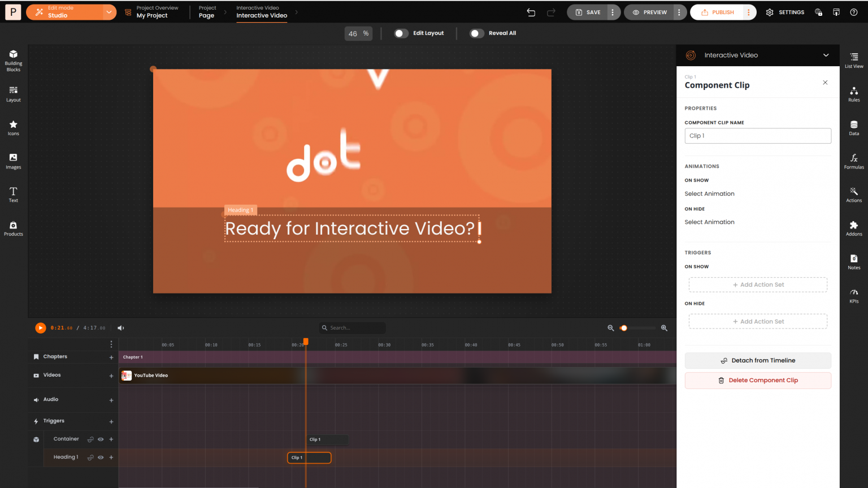The height and width of the screenshot is (488, 868).
Task: Open the Project Page breadcrumb
Action: tap(207, 12)
